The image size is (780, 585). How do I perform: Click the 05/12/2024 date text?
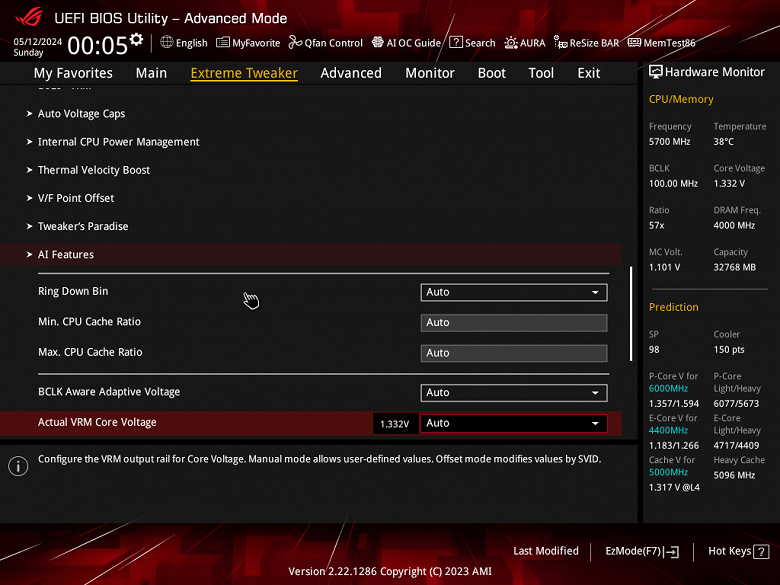[x=38, y=41]
